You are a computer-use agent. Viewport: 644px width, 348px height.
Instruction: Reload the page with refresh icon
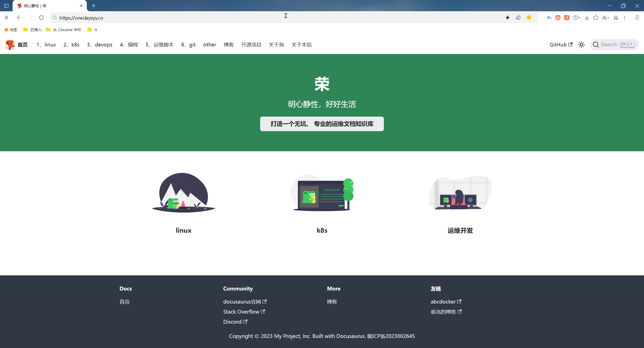(42, 18)
